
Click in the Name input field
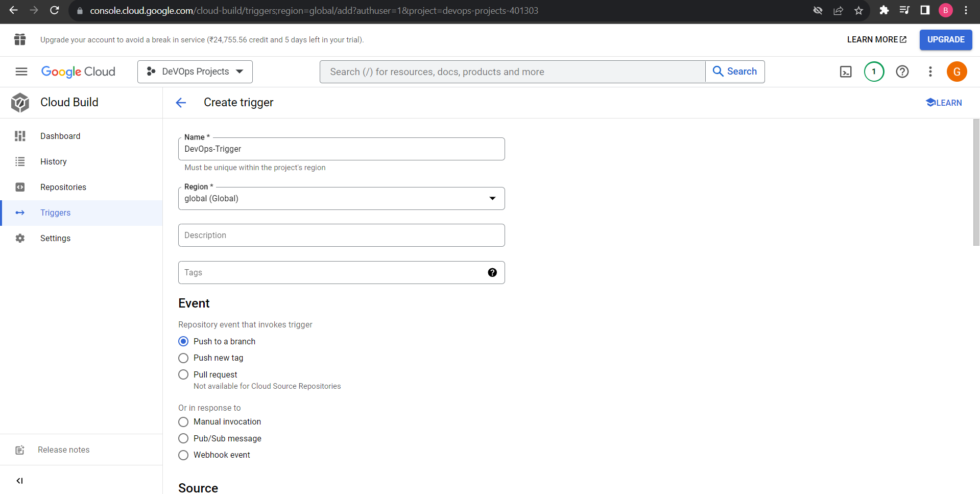pyautogui.click(x=342, y=149)
